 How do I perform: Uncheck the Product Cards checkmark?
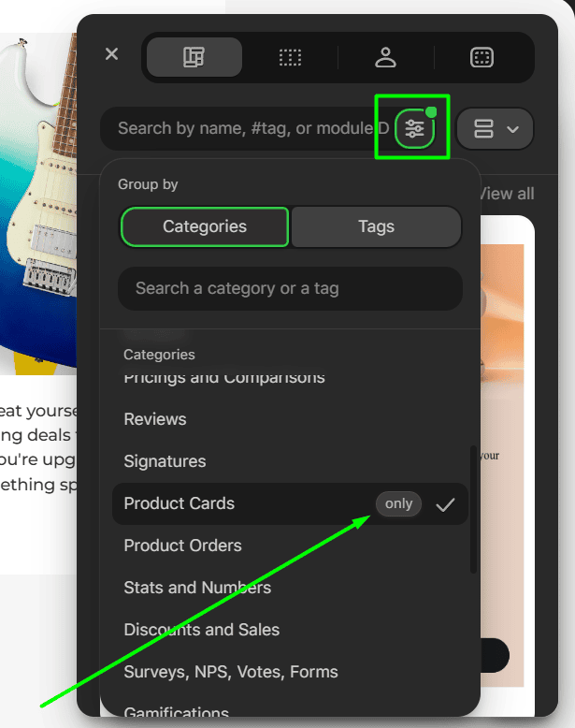446,504
